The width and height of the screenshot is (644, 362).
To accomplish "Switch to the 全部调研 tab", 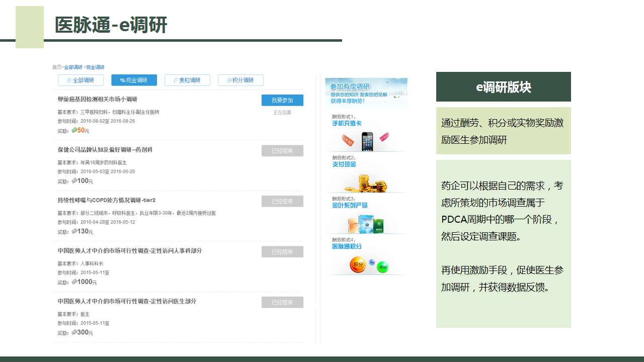I will coord(81,80).
